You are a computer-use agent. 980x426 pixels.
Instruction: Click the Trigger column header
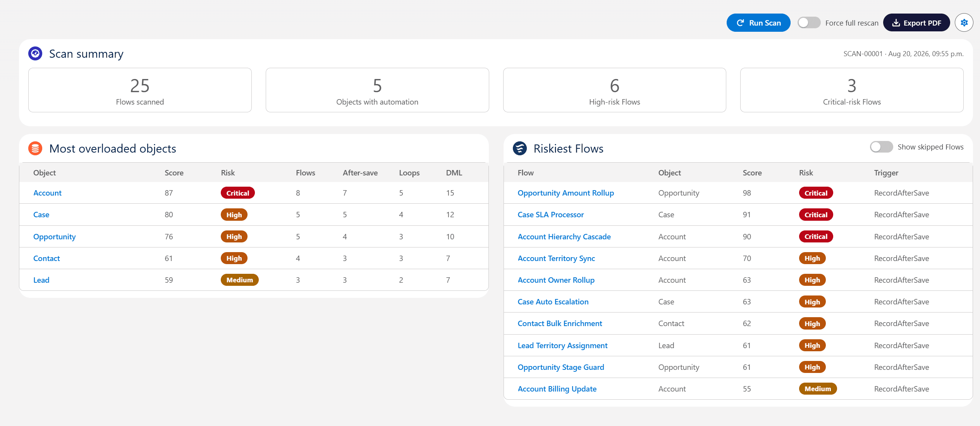(x=886, y=173)
